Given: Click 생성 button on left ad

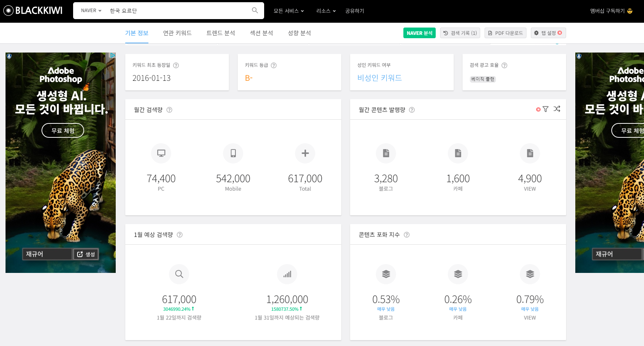Looking at the screenshot, I should [86, 254].
